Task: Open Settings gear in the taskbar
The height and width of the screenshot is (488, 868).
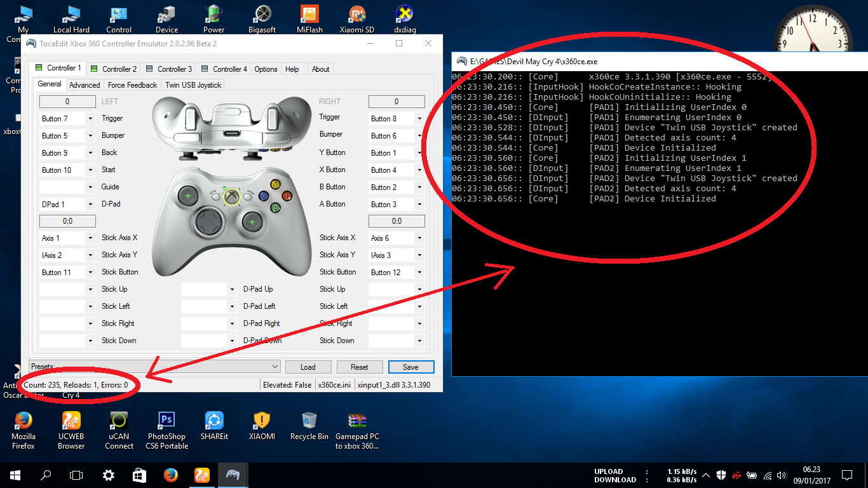Action: 109,475
